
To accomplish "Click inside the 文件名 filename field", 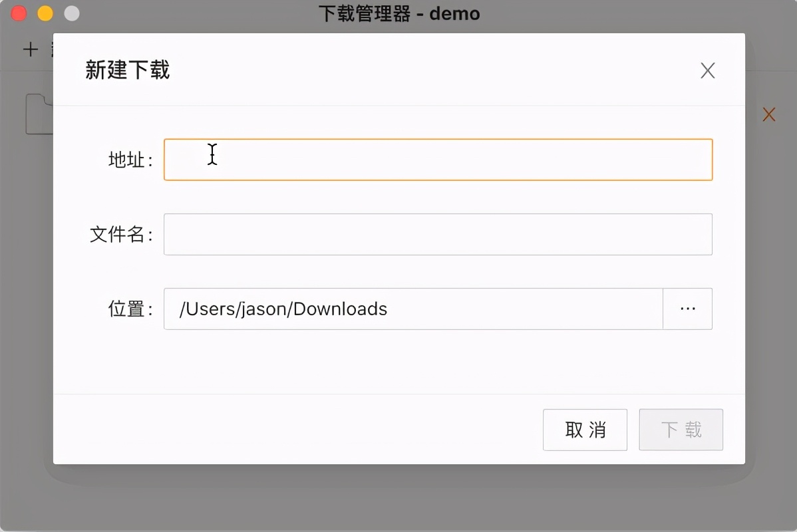I will pos(438,234).
